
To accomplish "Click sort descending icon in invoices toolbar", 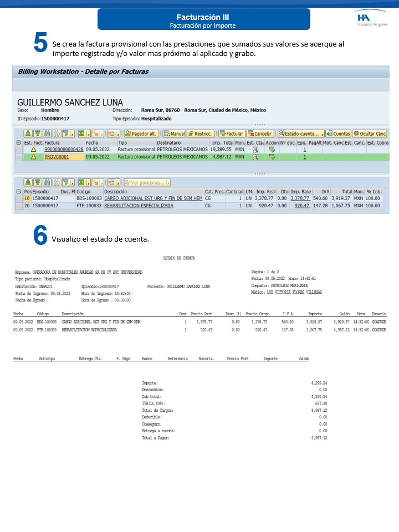I will (38, 134).
